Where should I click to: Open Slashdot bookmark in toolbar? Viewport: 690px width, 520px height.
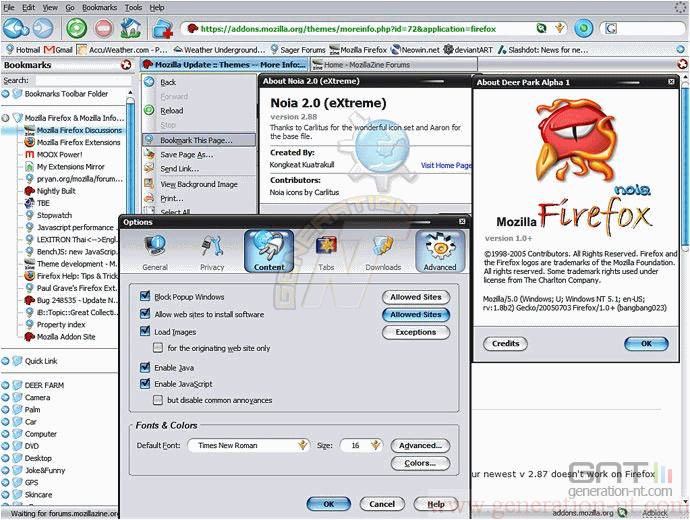543,50
